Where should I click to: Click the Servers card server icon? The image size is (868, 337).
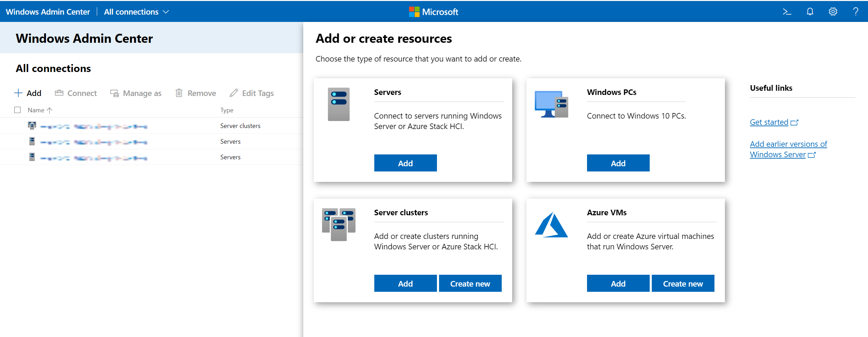[338, 104]
